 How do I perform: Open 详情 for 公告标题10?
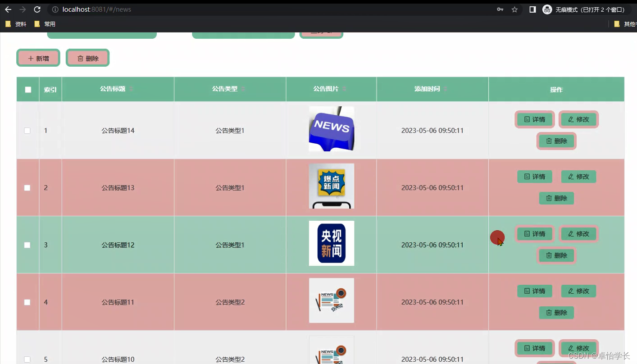[x=535, y=348]
